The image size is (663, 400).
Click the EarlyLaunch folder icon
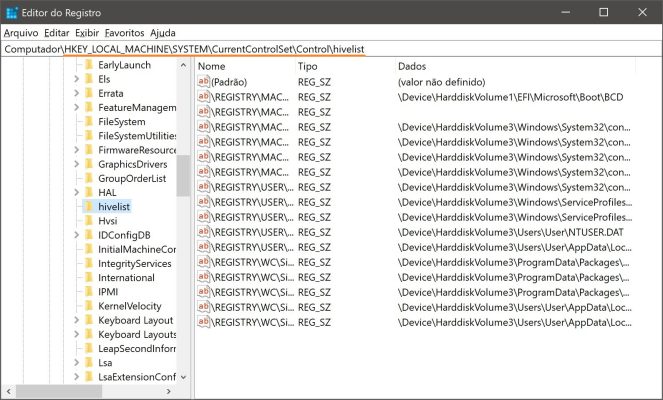tap(87, 64)
